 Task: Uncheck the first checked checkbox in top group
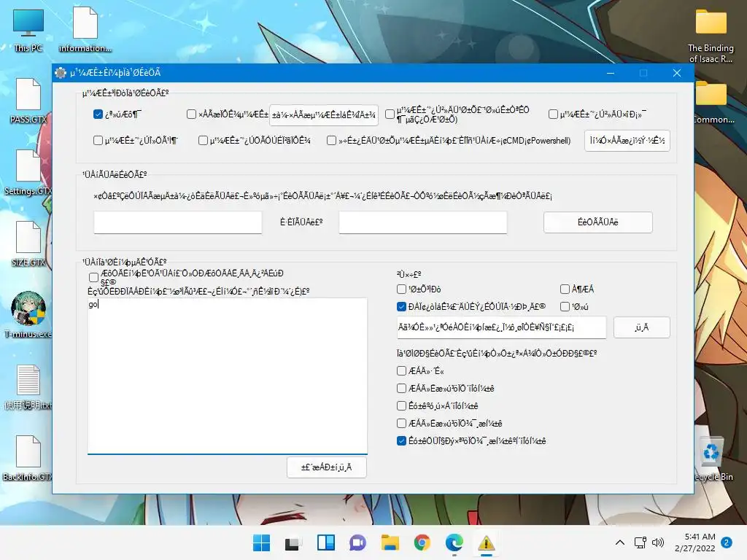98,114
